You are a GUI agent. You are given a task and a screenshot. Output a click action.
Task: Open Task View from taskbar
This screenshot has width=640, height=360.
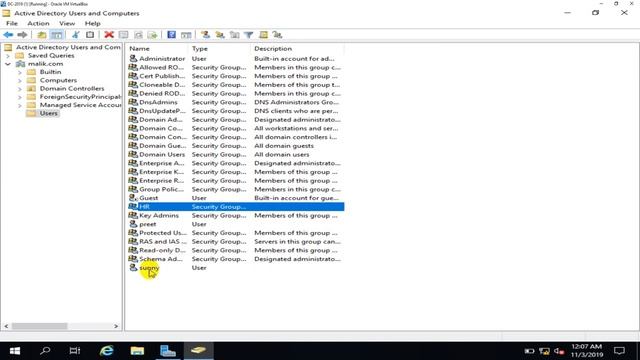point(75,351)
